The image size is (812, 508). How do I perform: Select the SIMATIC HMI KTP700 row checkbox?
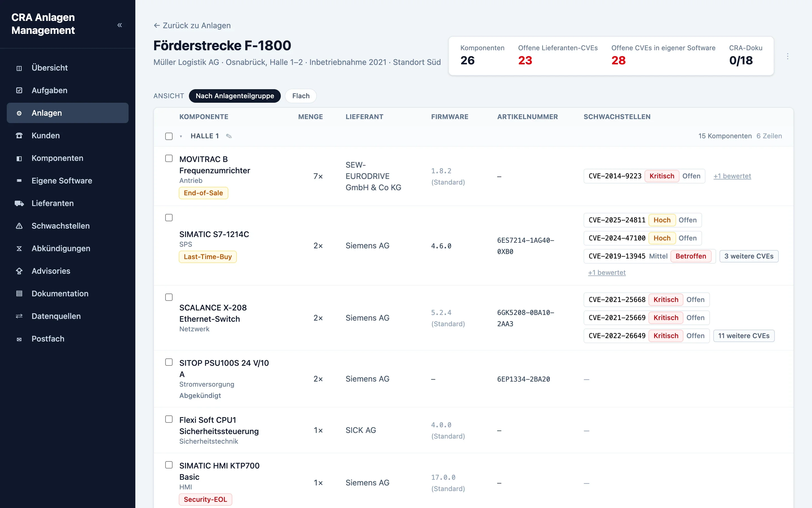pyautogui.click(x=169, y=465)
